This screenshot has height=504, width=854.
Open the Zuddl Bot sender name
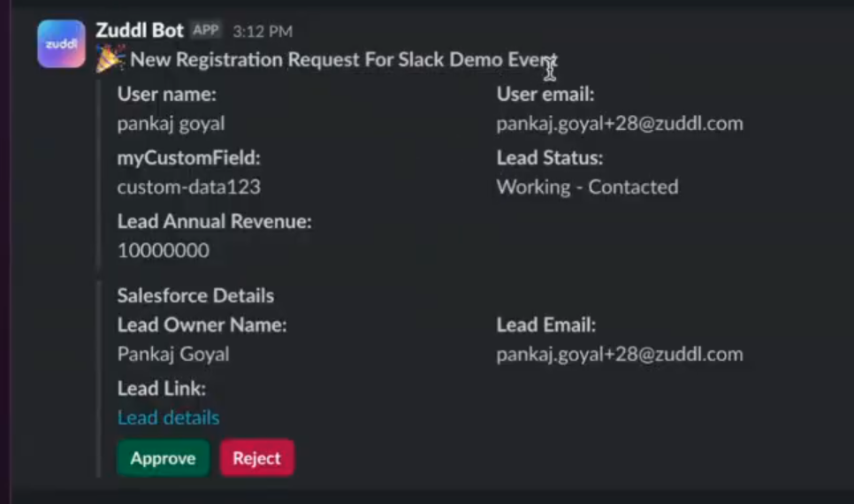click(140, 30)
